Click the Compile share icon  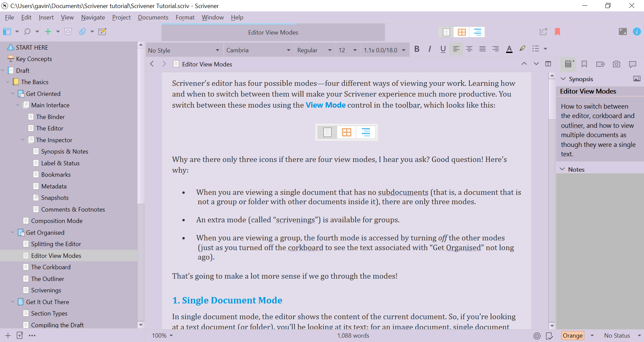(x=543, y=32)
